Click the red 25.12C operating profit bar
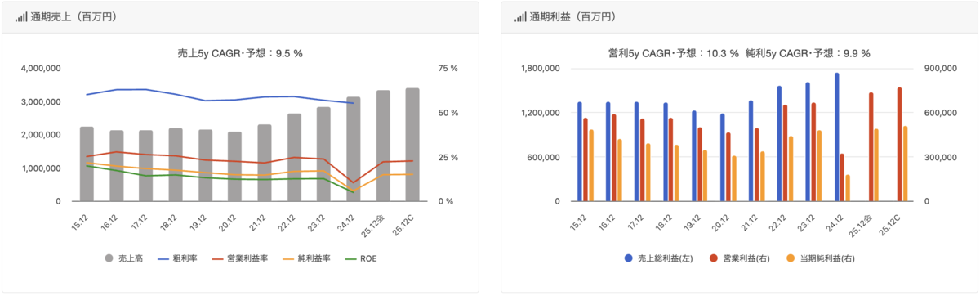980x296 pixels. click(899, 145)
